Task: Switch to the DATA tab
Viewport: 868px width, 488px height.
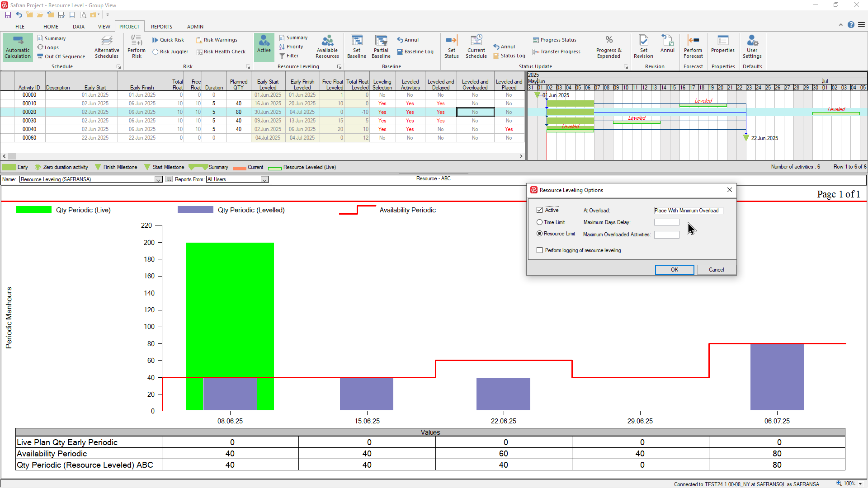Action: coord(79,27)
